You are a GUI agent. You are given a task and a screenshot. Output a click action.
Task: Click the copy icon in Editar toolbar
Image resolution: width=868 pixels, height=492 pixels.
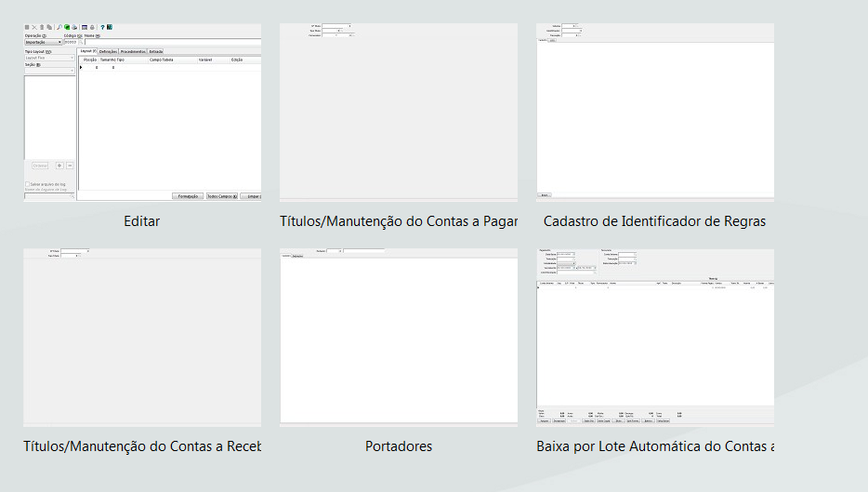(49, 27)
